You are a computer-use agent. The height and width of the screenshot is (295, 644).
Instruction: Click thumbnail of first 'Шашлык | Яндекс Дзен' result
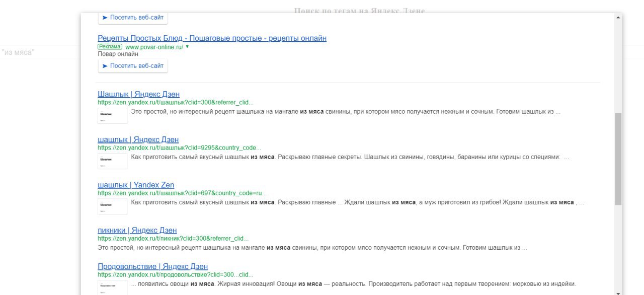pyautogui.click(x=112, y=116)
